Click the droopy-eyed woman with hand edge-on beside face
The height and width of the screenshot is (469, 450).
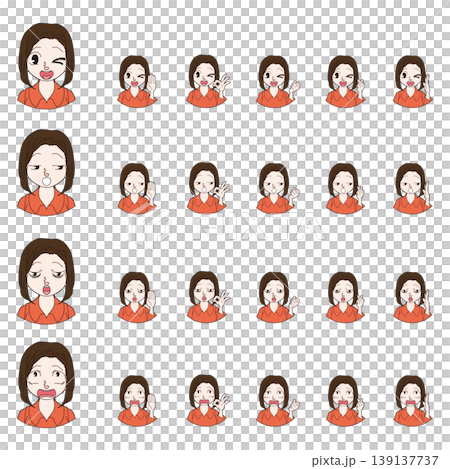413,297
